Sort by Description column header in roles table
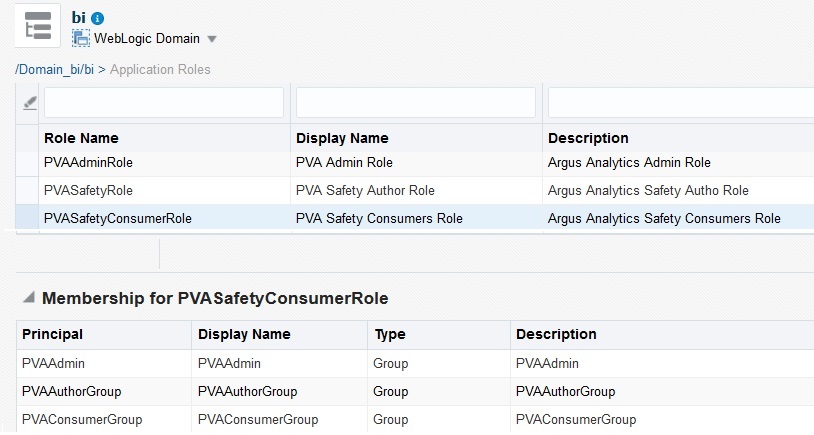The image size is (814, 435). [x=588, y=138]
